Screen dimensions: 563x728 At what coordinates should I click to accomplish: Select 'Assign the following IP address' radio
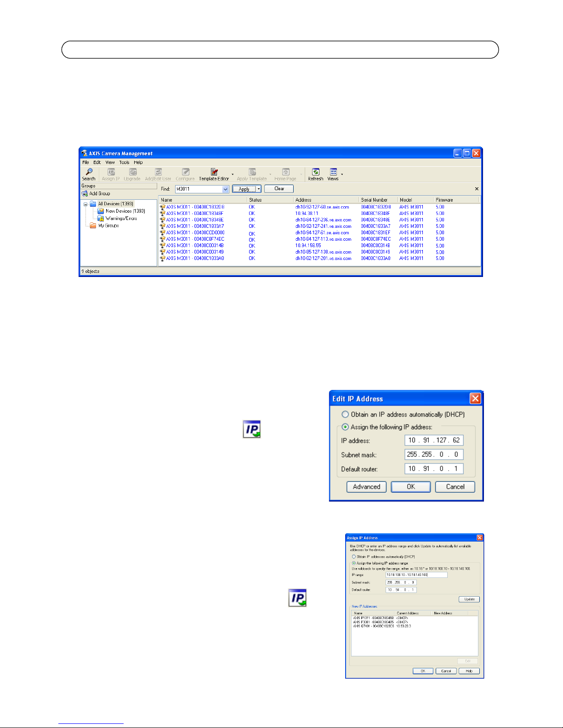(345, 427)
